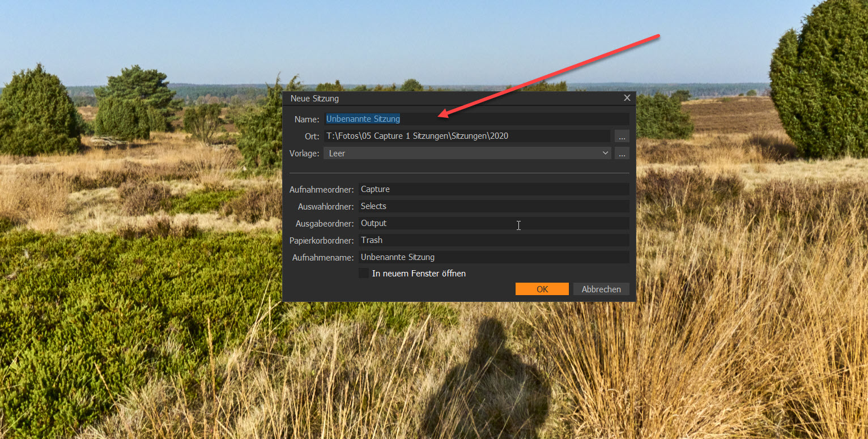
Task: Click the Name field containing Unbenannte Sitzung
Action: (x=476, y=119)
